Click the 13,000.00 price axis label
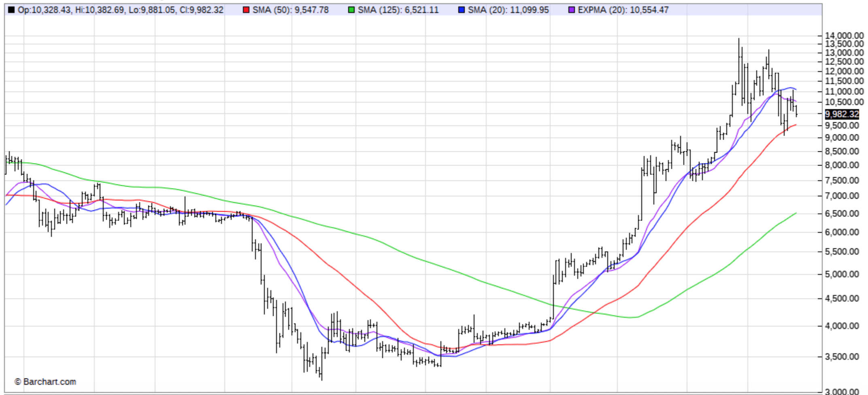This screenshot has width=868, height=395. 845,53
